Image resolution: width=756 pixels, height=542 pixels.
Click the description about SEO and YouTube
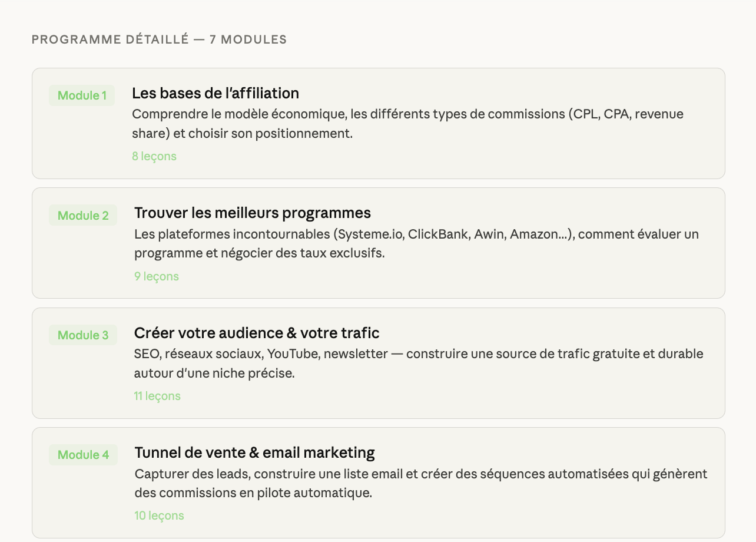(419, 363)
